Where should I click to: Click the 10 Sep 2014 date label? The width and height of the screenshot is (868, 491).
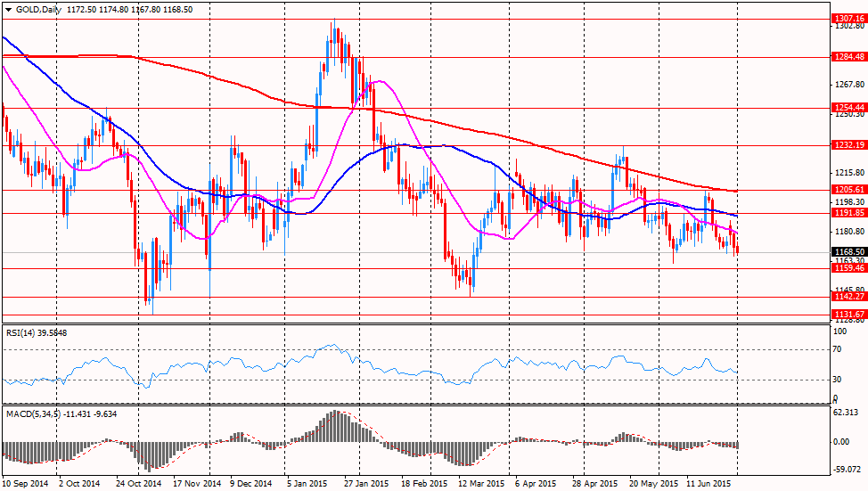[25, 484]
